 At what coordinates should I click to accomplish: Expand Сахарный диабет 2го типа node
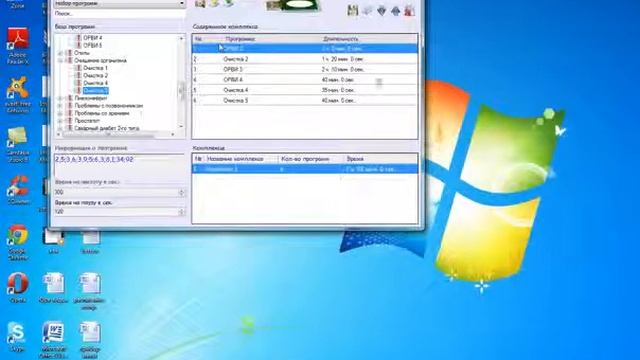tap(60, 128)
